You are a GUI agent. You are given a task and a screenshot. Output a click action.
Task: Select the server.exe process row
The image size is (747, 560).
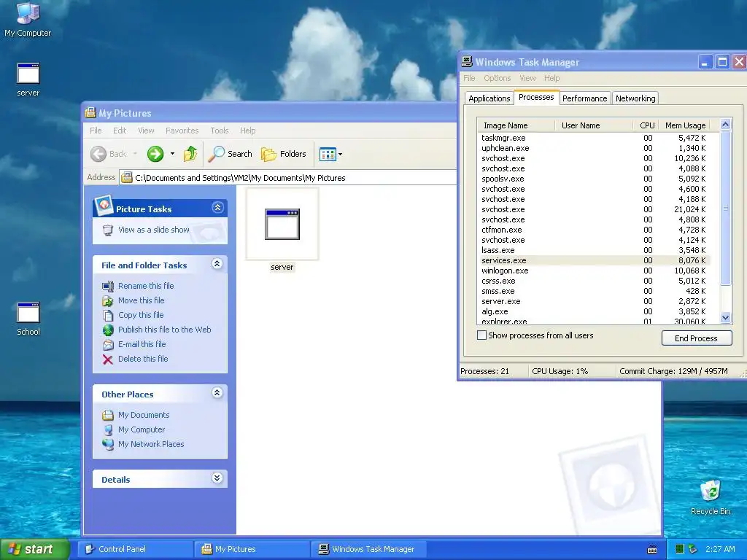click(594, 301)
